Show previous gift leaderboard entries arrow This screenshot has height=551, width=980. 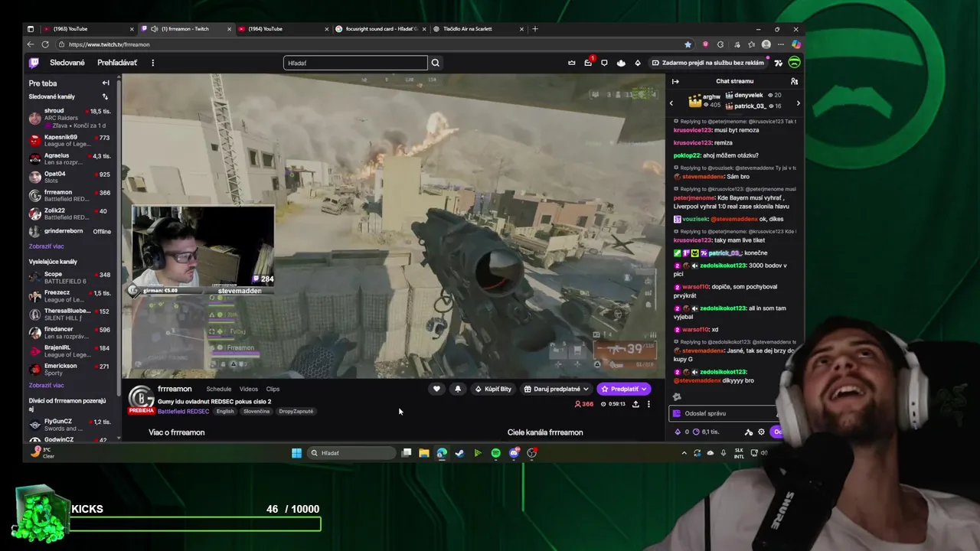[x=671, y=103]
